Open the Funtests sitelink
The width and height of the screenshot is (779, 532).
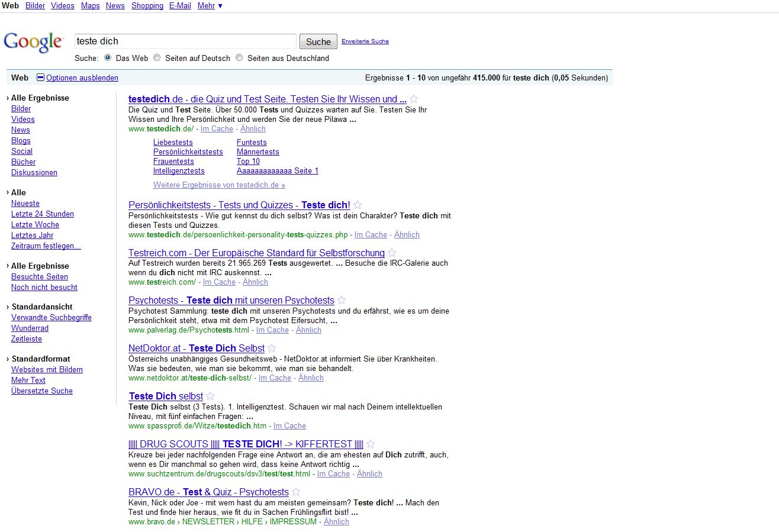pyautogui.click(x=252, y=142)
